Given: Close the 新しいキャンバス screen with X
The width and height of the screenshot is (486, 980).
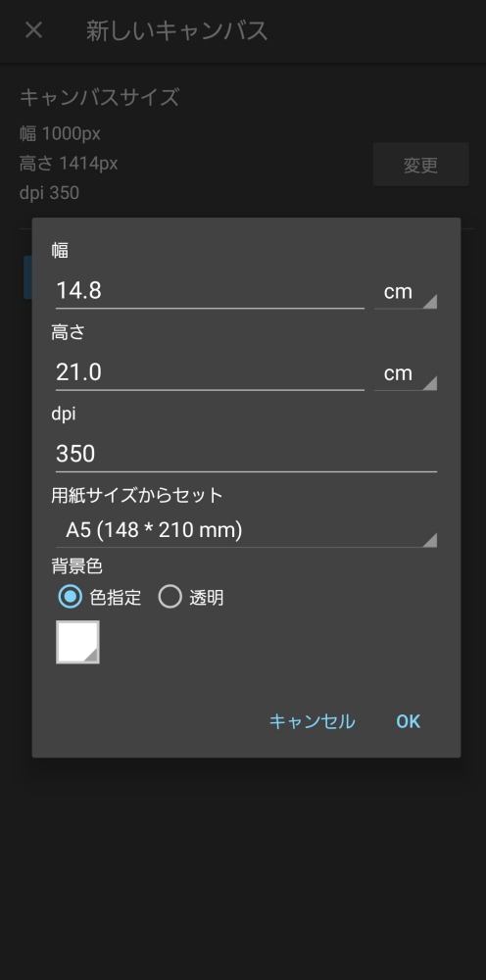Looking at the screenshot, I should 33,30.
